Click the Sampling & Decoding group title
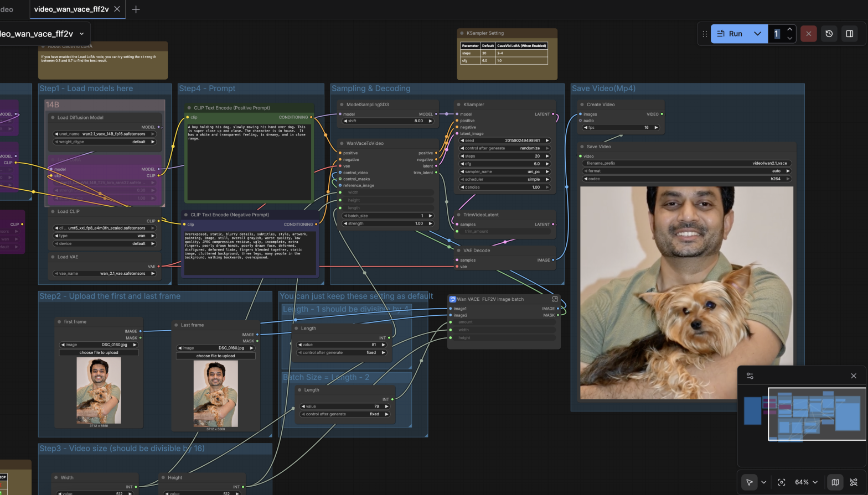This screenshot has width=868, height=495. pos(371,88)
